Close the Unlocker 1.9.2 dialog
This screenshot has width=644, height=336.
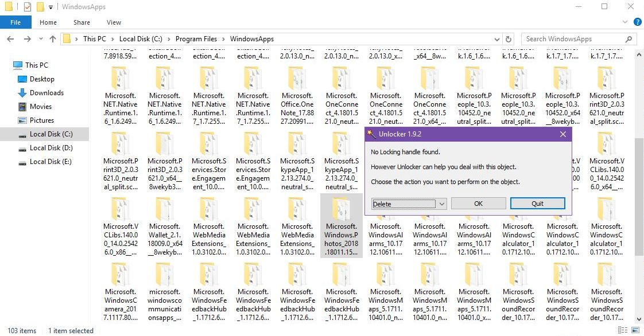pos(562,134)
